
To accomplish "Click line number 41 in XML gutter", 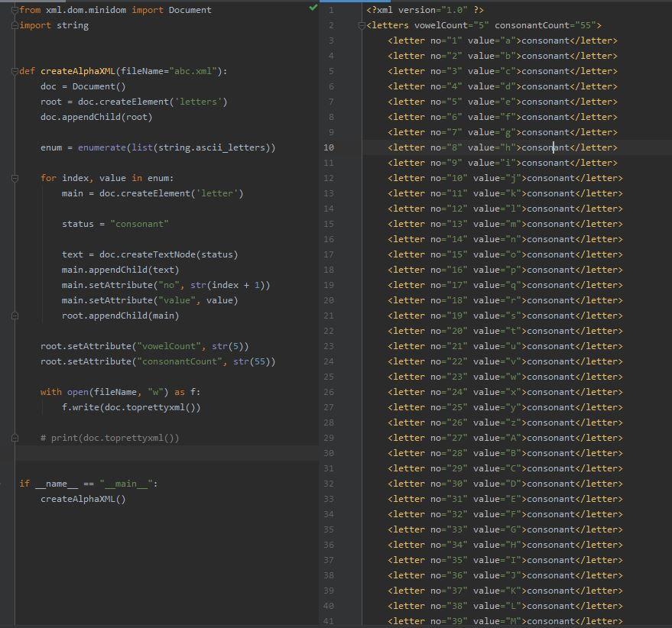I will tap(329, 621).
